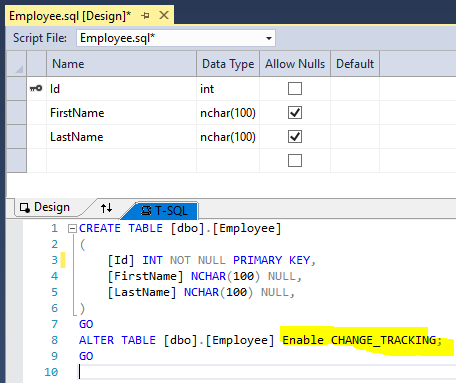Click the GO statement on line 7
This screenshot has height=383, width=456.
(x=86, y=324)
